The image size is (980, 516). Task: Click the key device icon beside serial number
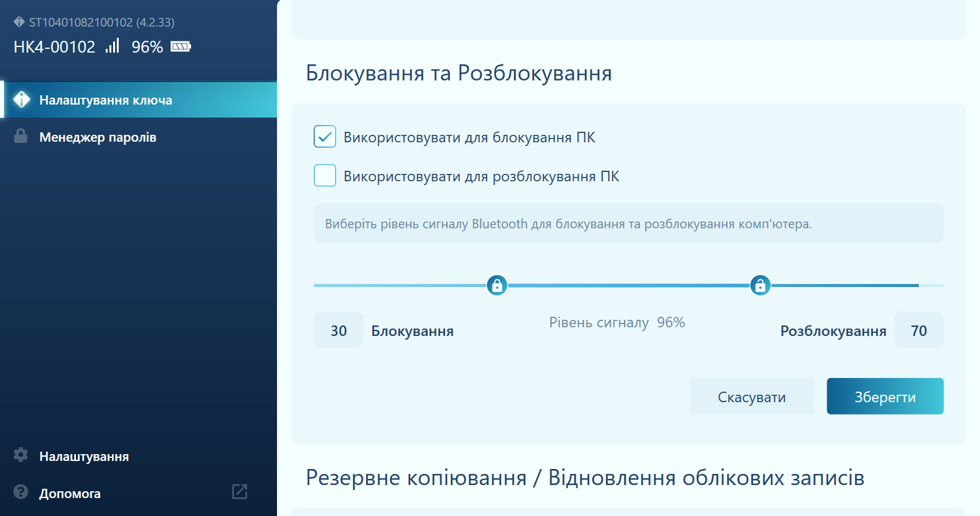pos(19,22)
